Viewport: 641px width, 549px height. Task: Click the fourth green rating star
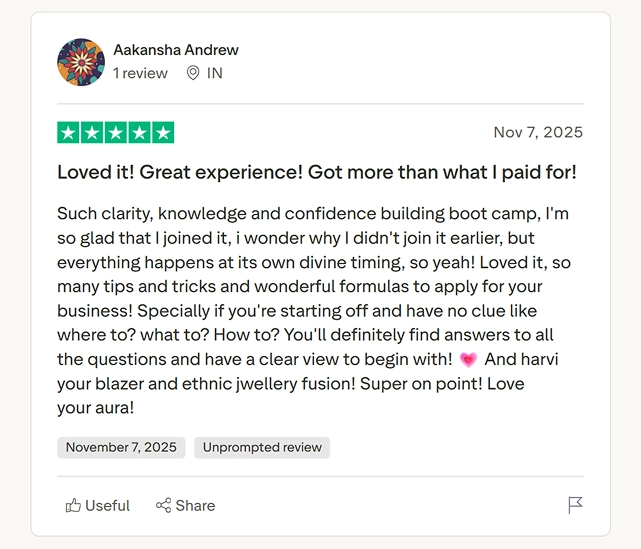(140, 132)
